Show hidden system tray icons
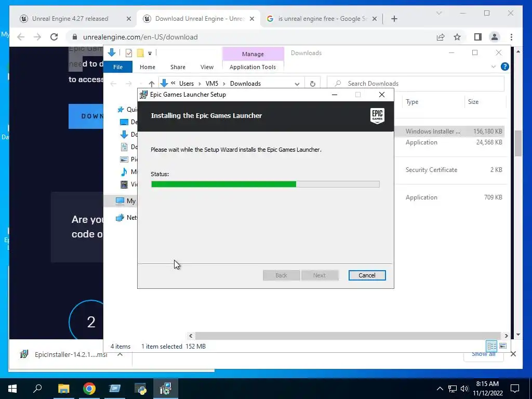532x399 pixels. (440, 389)
